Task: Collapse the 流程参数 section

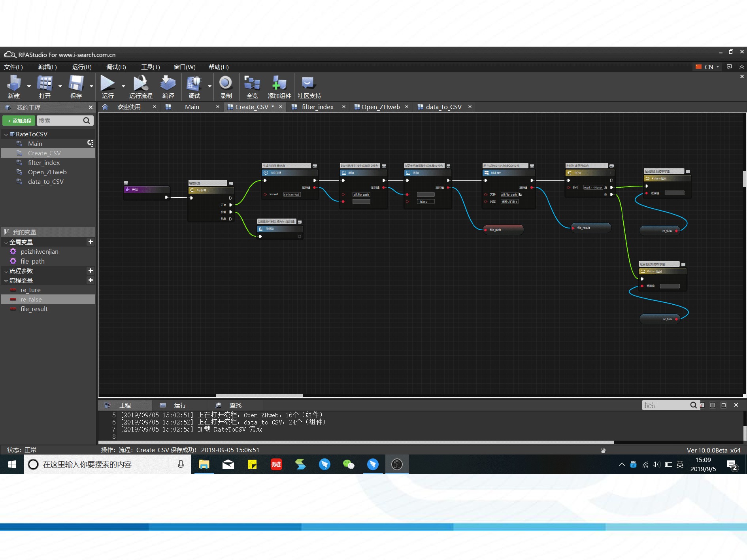Action: click(6, 272)
